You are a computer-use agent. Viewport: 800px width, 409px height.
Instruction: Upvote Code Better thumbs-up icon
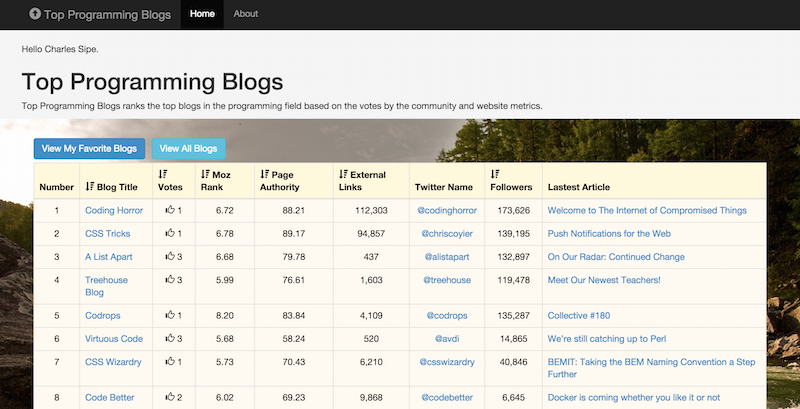pyautogui.click(x=170, y=397)
